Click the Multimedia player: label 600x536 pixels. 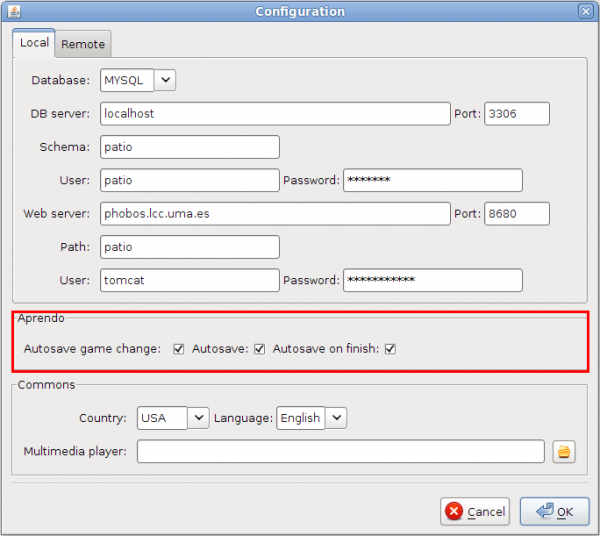tap(75, 451)
